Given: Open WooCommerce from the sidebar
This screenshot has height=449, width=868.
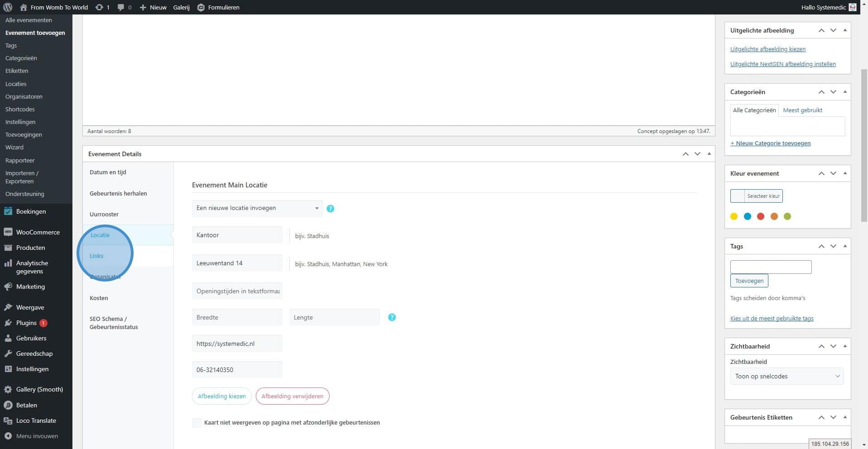Looking at the screenshot, I should [38, 232].
